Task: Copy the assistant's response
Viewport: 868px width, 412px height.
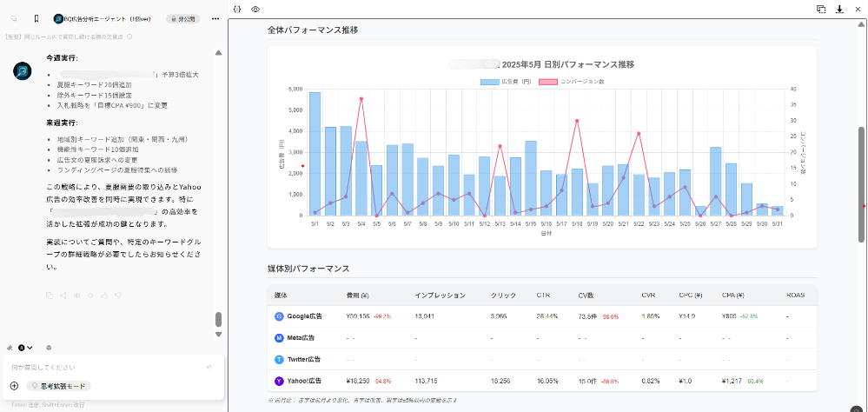Action: [50, 296]
